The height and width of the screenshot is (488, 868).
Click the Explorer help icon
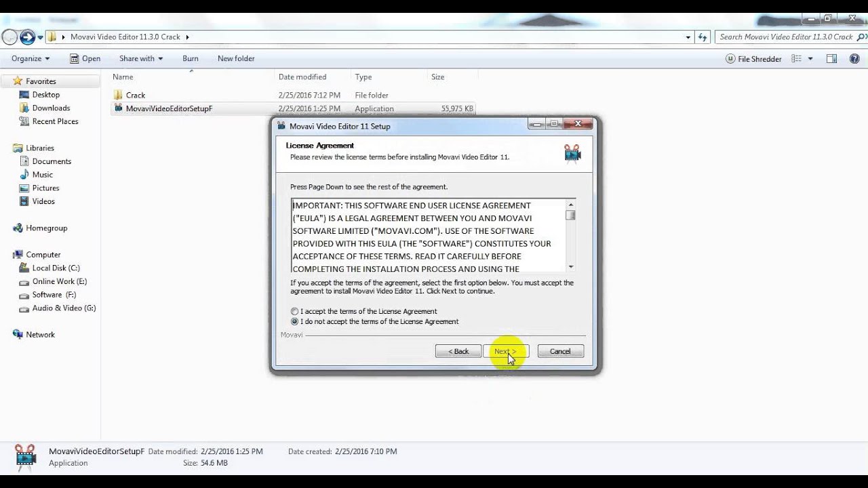[854, 59]
